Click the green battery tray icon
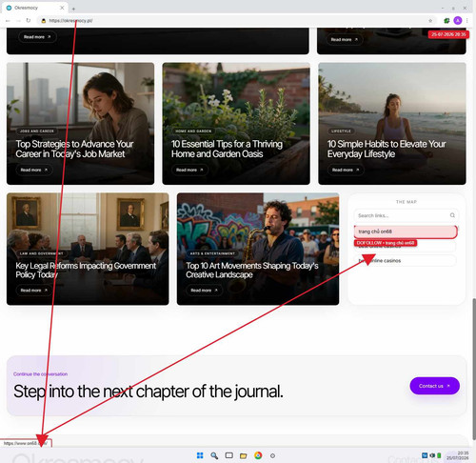This screenshot has width=476, height=463. tap(439, 455)
